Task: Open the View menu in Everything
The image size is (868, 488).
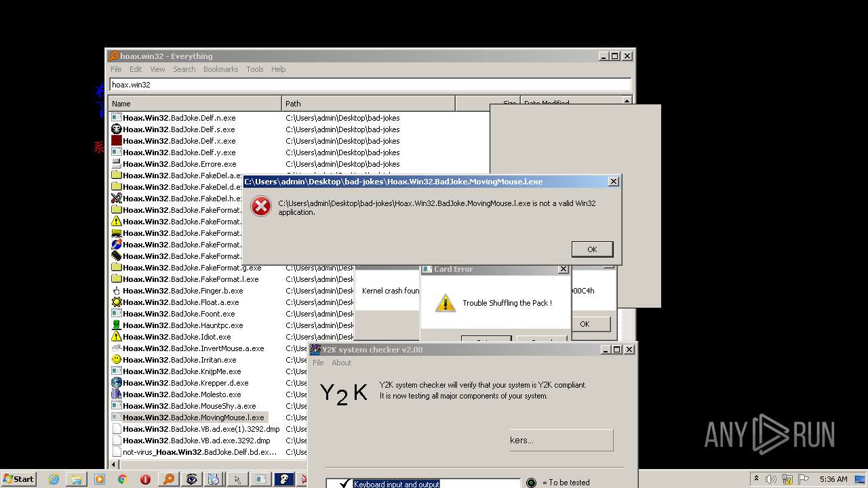Action: click(157, 69)
